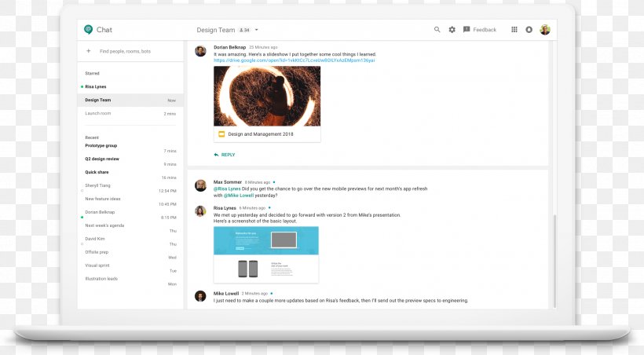This screenshot has width=644, height=355.
Task: Open chat with Dorian Belknap in sidebar
Action: pyautogui.click(x=130, y=214)
